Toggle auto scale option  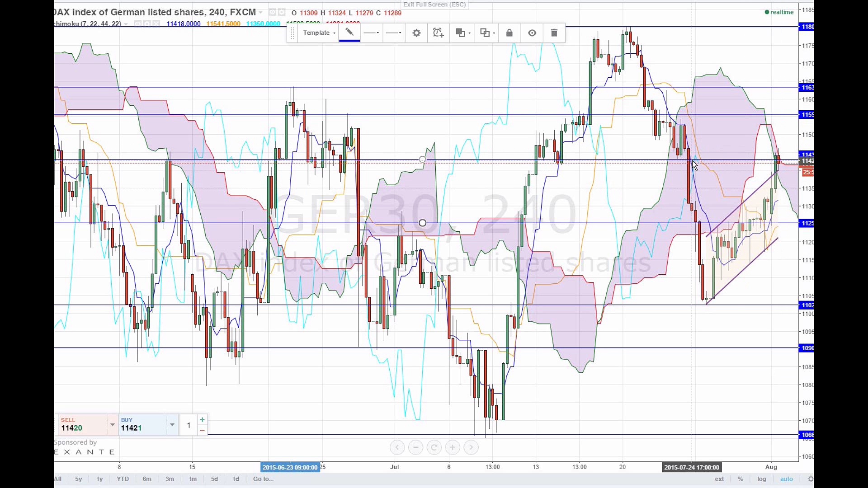coord(787,479)
